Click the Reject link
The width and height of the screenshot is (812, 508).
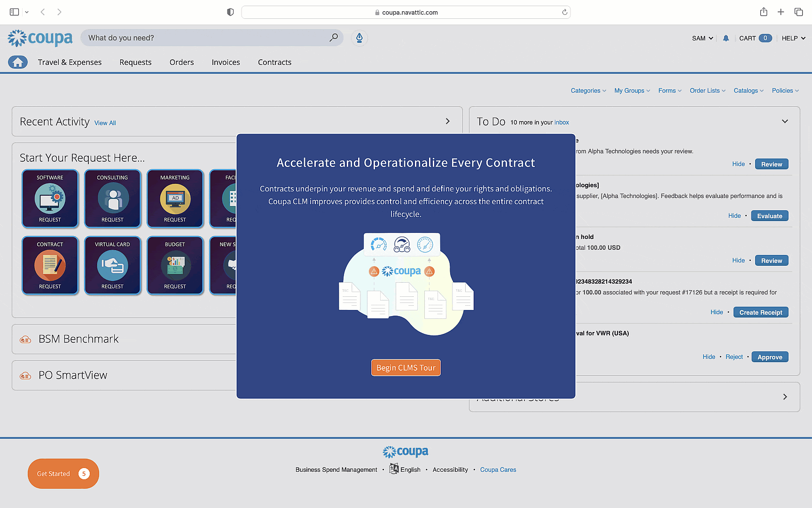coord(734,357)
